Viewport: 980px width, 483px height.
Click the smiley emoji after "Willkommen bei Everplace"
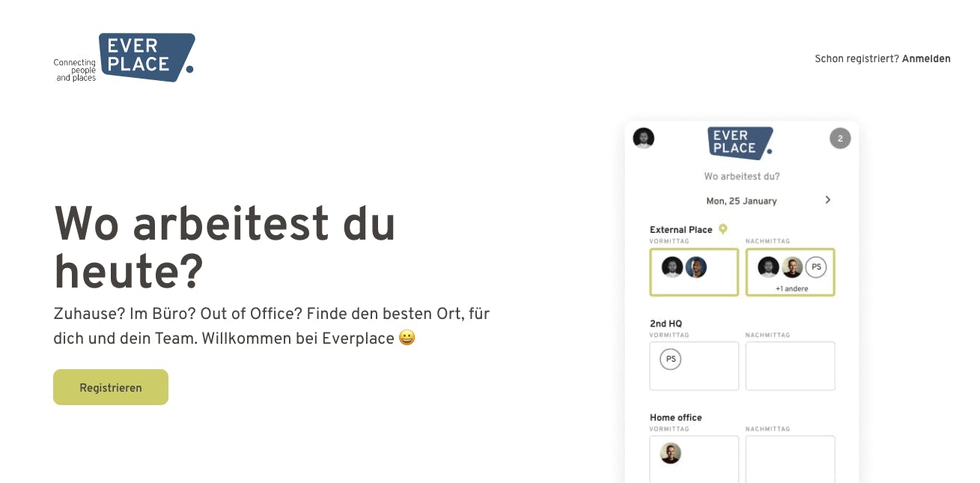[407, 338]
